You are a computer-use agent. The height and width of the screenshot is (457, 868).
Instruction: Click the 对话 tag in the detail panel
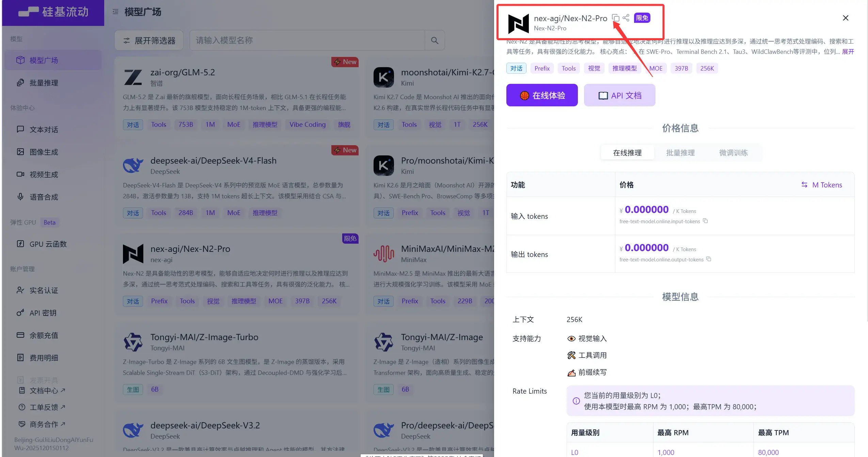pyautogui.click(x=516, y=68)
